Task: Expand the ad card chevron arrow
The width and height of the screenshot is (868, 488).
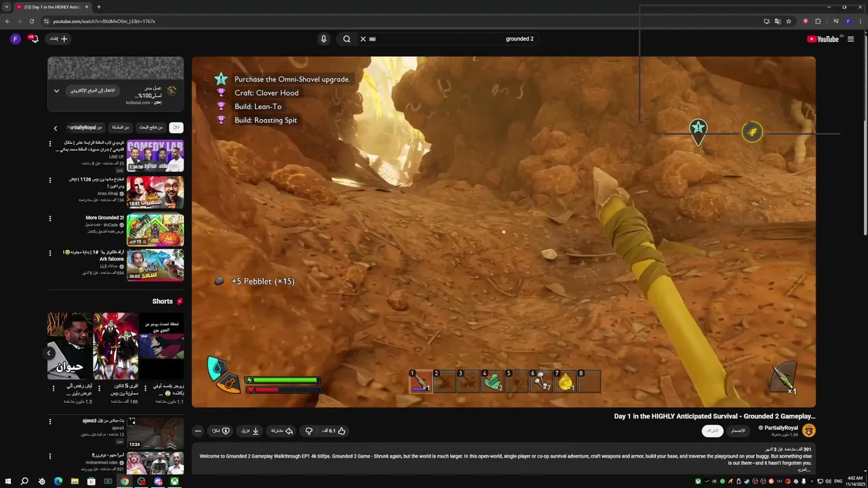Action: (56, 91)
